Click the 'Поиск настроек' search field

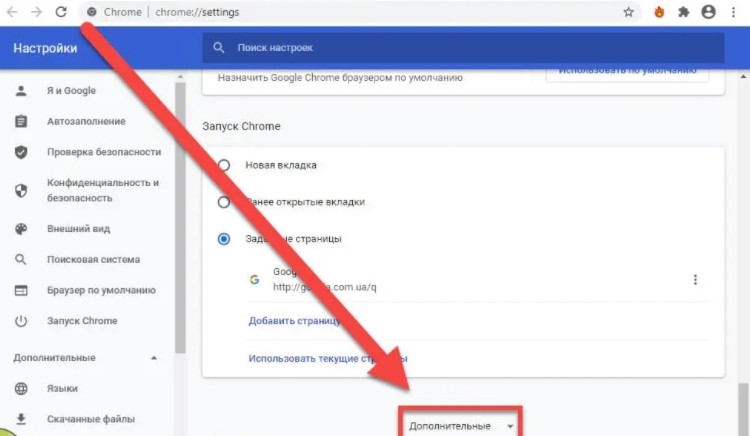460,47
